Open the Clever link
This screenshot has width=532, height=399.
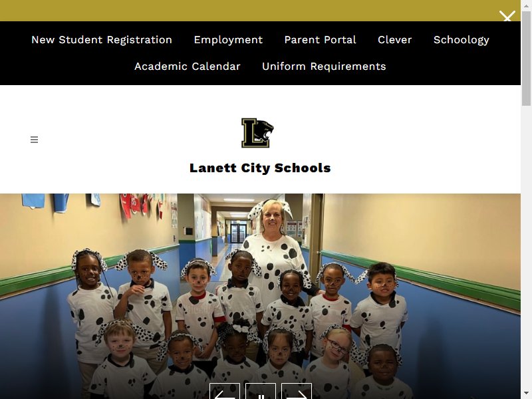click(x=395, y=40)
